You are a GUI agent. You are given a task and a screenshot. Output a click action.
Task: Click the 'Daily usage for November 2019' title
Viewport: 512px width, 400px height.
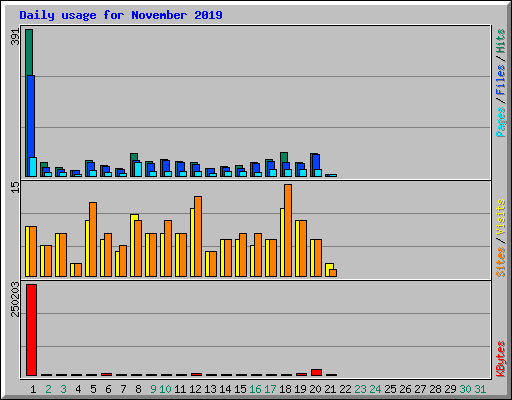pyautogui.click(x=121, y=15)
